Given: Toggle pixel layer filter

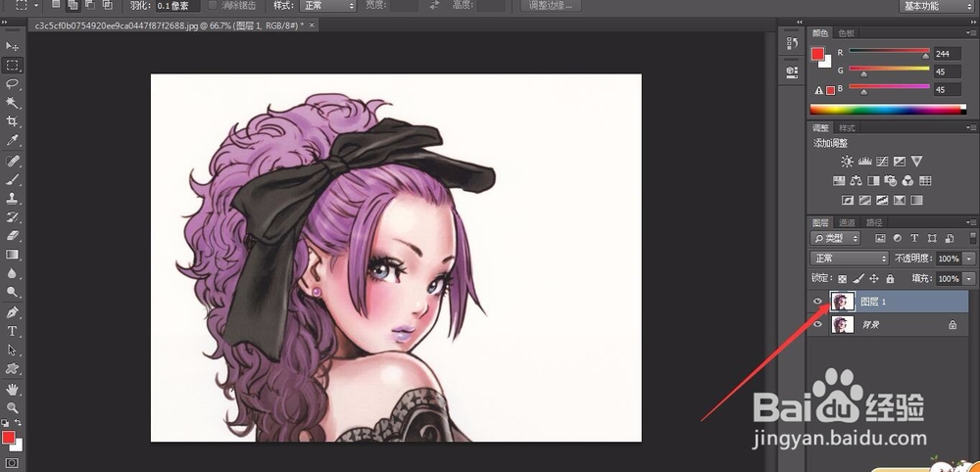Looking at the screenshot, I should point(880,238).
